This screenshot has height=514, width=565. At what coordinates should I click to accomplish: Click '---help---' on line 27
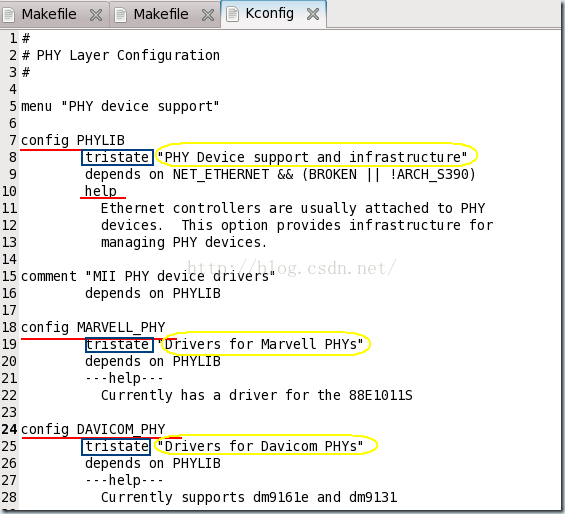(124, 480)
